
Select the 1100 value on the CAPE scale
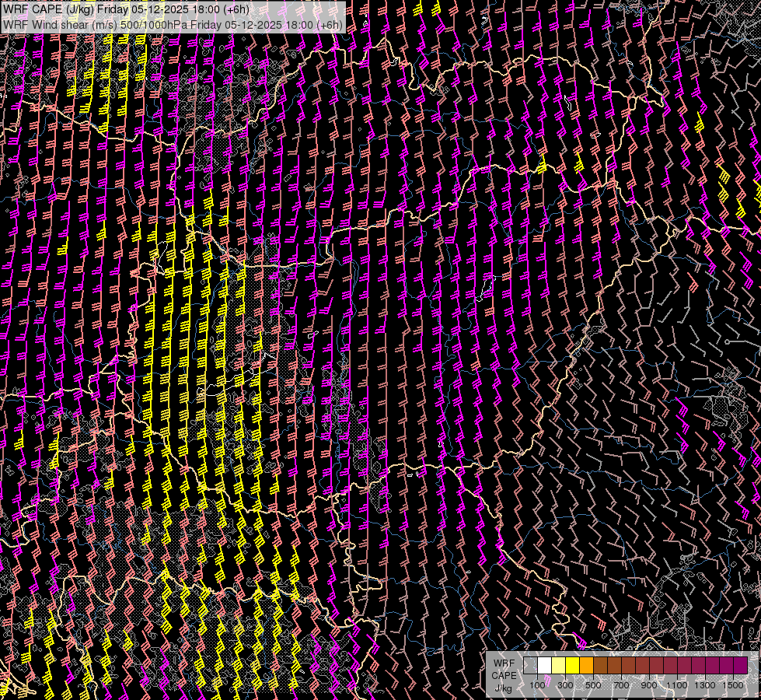pos(677,685)
